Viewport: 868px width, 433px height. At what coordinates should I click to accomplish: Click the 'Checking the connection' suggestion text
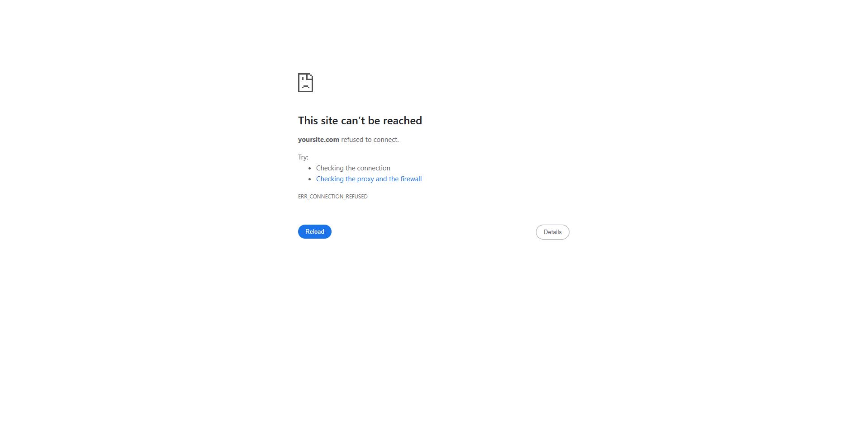point(353,168)
